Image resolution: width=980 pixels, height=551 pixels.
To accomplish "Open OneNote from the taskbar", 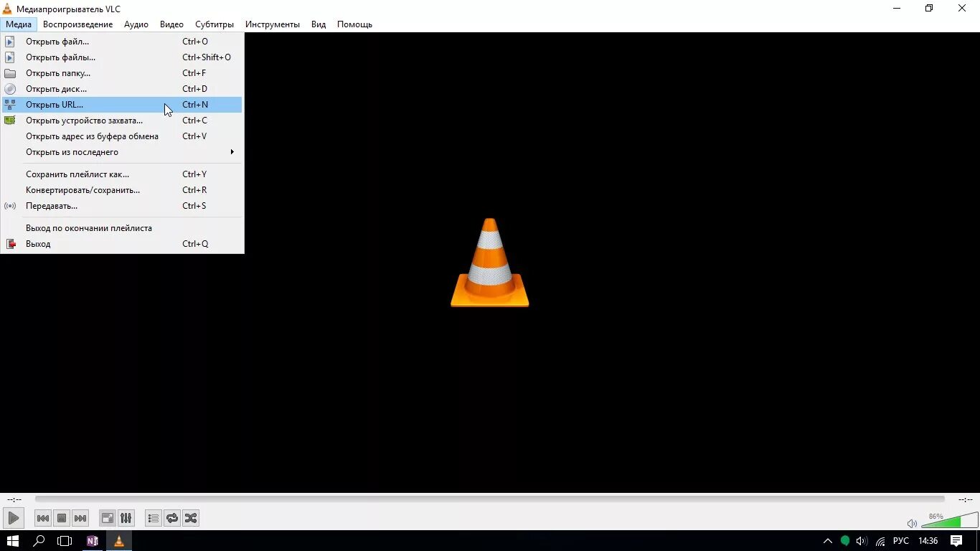I will tap(92, 541).
